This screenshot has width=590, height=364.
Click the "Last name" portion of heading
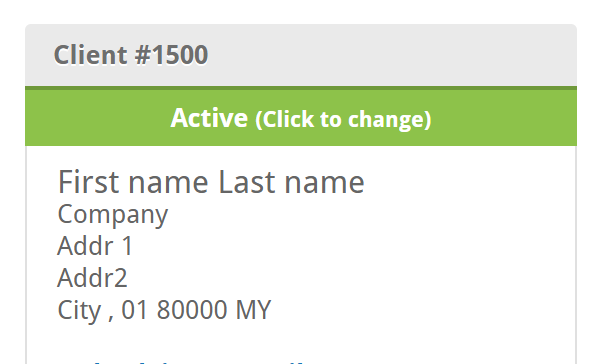click(292, 182)
